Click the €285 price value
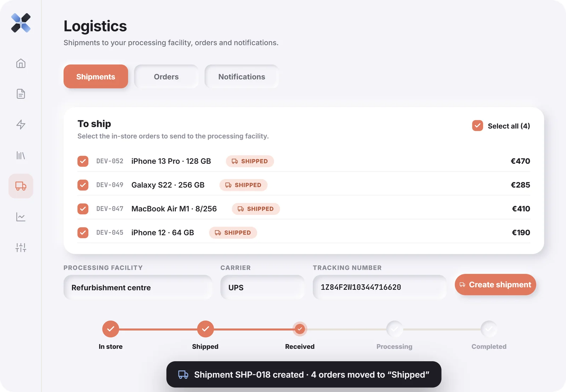Screen dimensions: 566x392 pos(520,185)
